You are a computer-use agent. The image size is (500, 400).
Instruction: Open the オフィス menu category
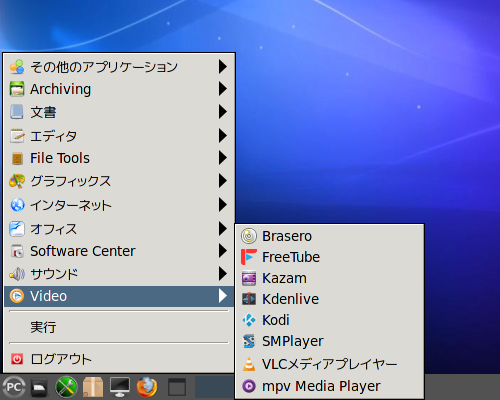pyautogui.click(x=119, y=229)
